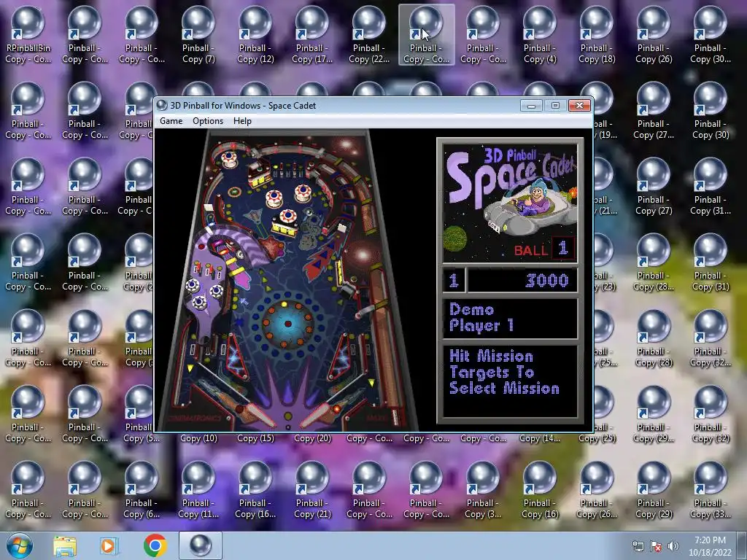Select the Pinball - Copy (6... desktop shortcut
The height and width of the screenshot is (560, 747).
[142, 491]
